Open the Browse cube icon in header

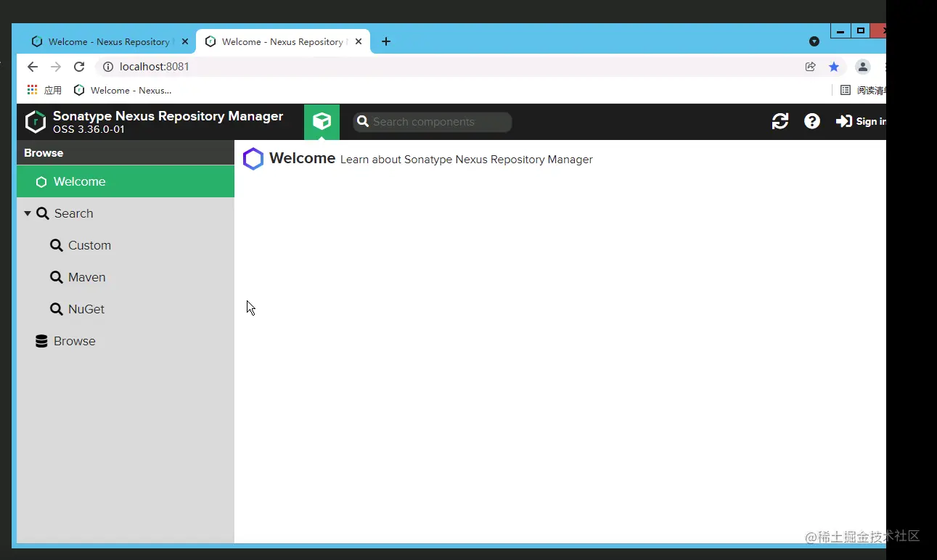(x=322, y=122)
